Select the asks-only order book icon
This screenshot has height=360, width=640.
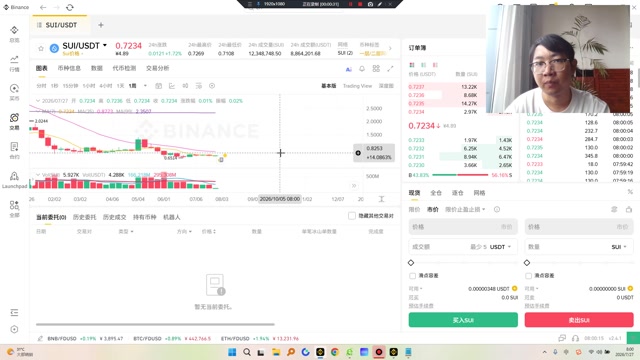pos(436,65)
